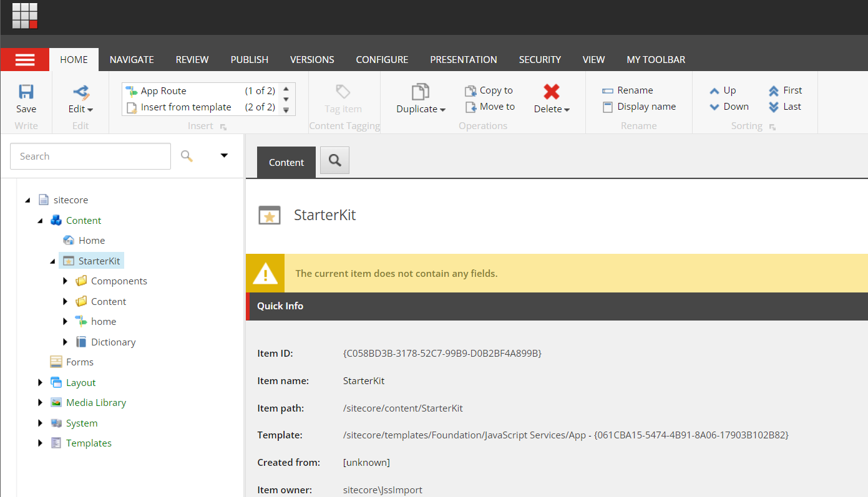Click the Item ID GUID value
Screen dimensions: 868x497
[442, 354]
